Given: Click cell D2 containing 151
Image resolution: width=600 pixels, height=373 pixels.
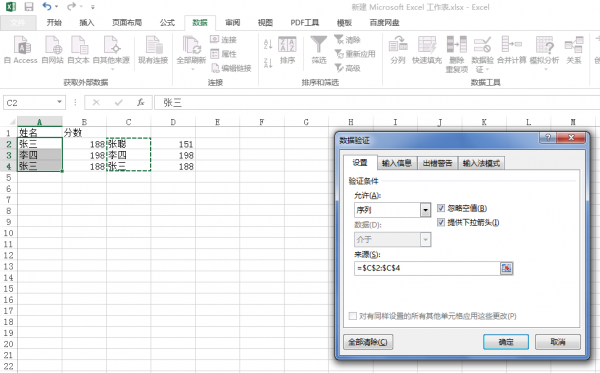Looking at the screenshot, I should [x=173, y=144].
